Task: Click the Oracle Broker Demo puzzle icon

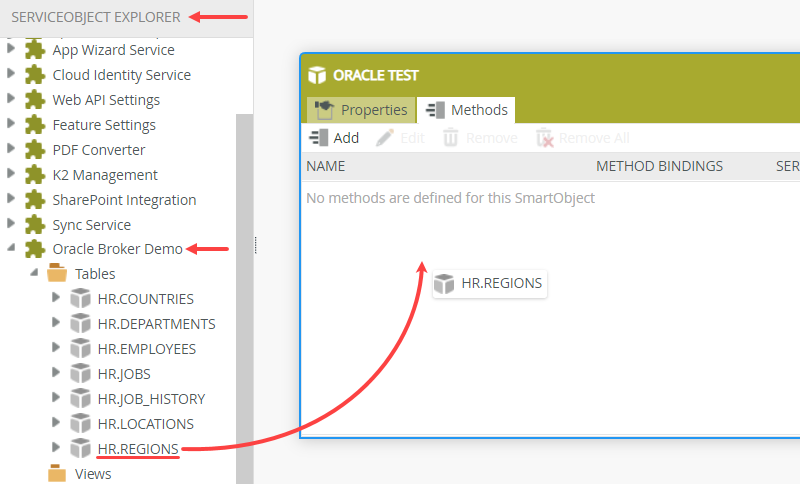Action: click(x=35, y=249)
